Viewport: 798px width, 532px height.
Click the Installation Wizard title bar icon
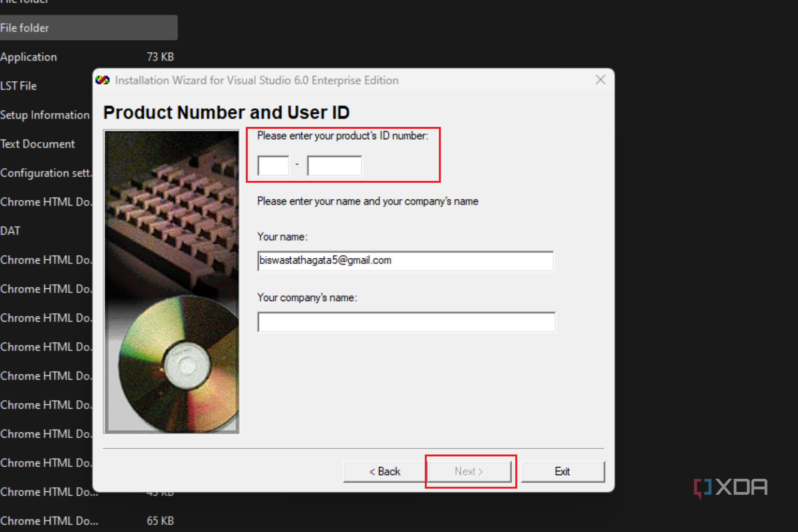[102, 80]
